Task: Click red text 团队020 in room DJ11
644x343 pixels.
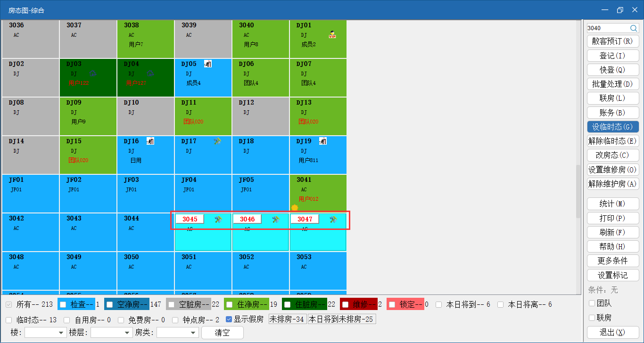Action: click(x=194, y=122)
